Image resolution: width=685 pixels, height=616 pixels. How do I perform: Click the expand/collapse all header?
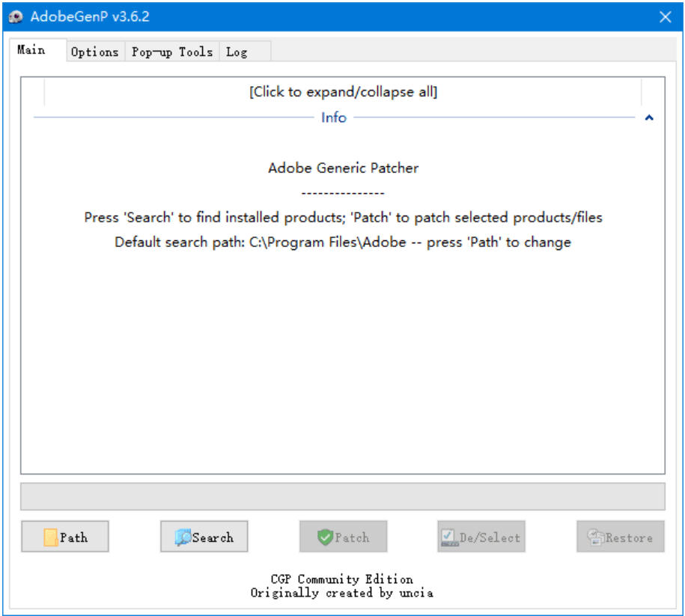pos(343,92)
